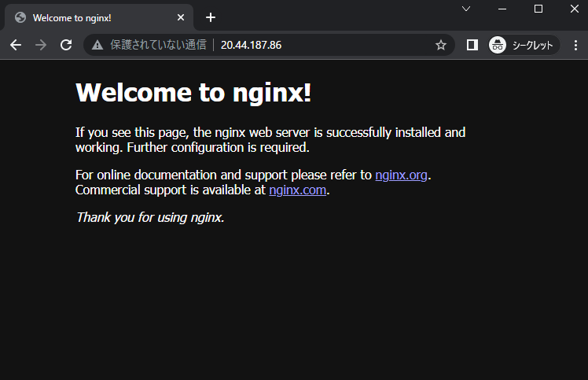Click the globe favicon on the tab
This screenshot has width=588, height=380.
[x=20, y=17]
